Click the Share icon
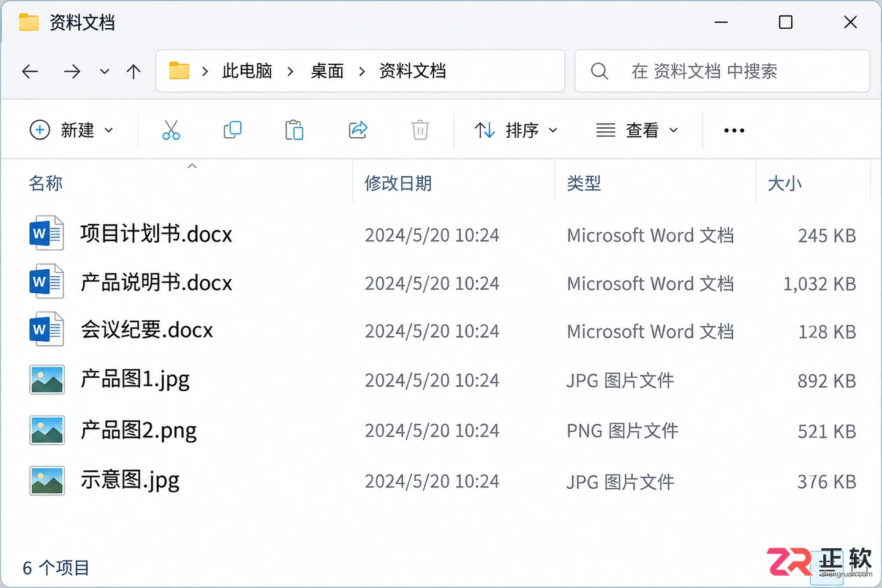The width and height of the screenshot is (882, 588). click(x=358, y=130)
